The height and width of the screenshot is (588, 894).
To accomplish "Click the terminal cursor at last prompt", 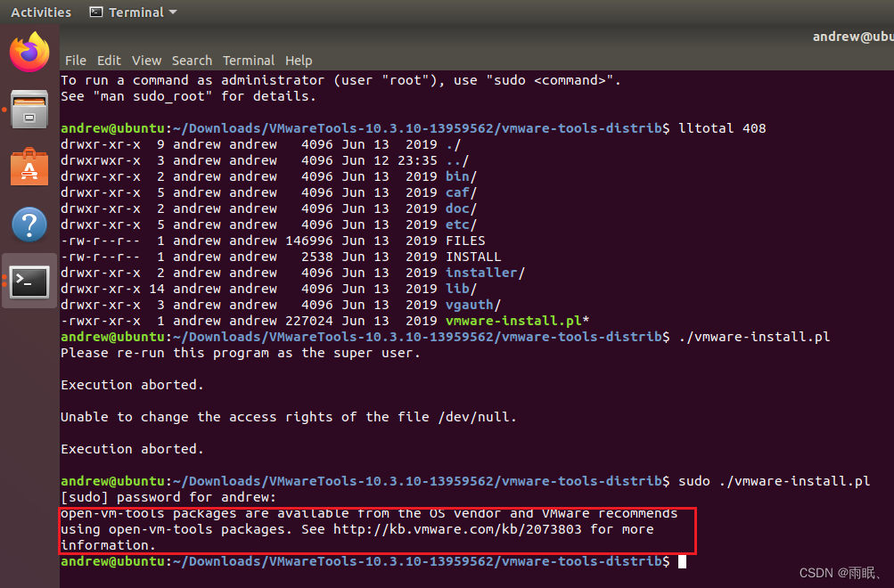I will click(x=682, y=562).
